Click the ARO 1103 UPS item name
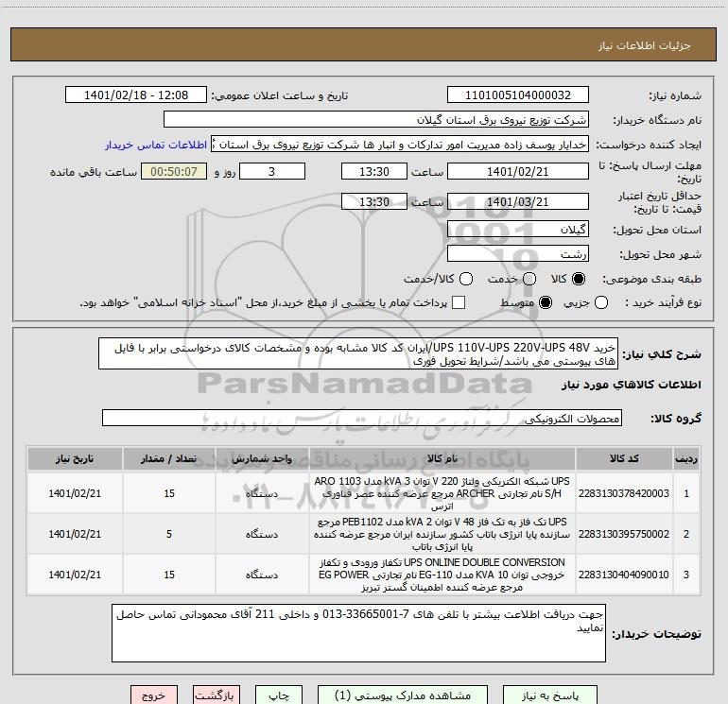The image size is (728, 704). coord(442,493)
